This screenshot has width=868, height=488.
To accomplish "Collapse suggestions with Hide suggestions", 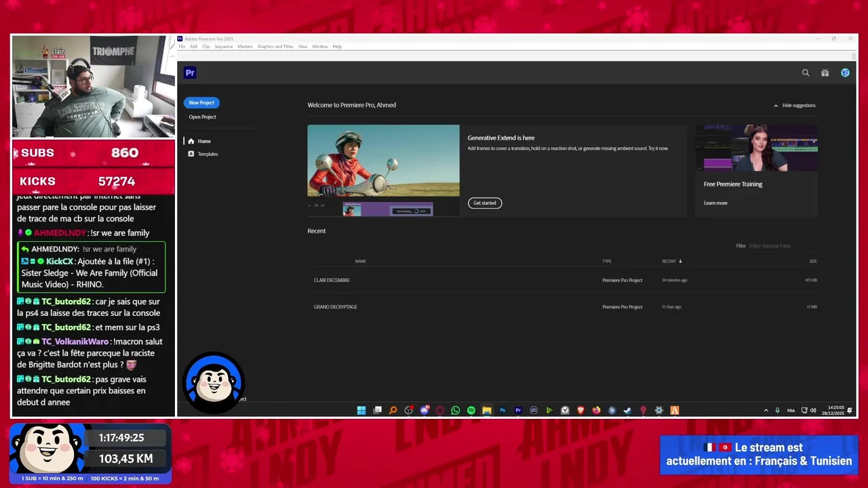I will (x=794, y=105).
